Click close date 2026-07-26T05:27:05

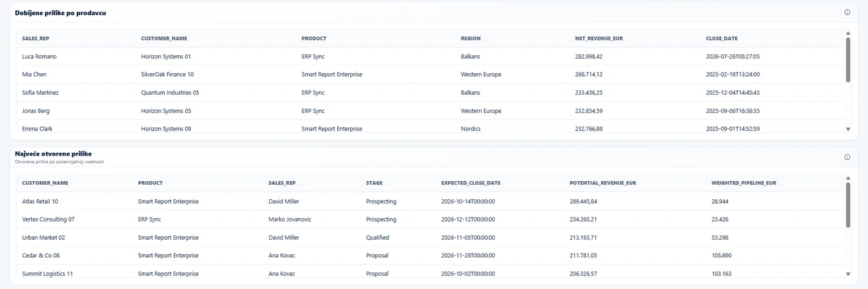(733, 56)
